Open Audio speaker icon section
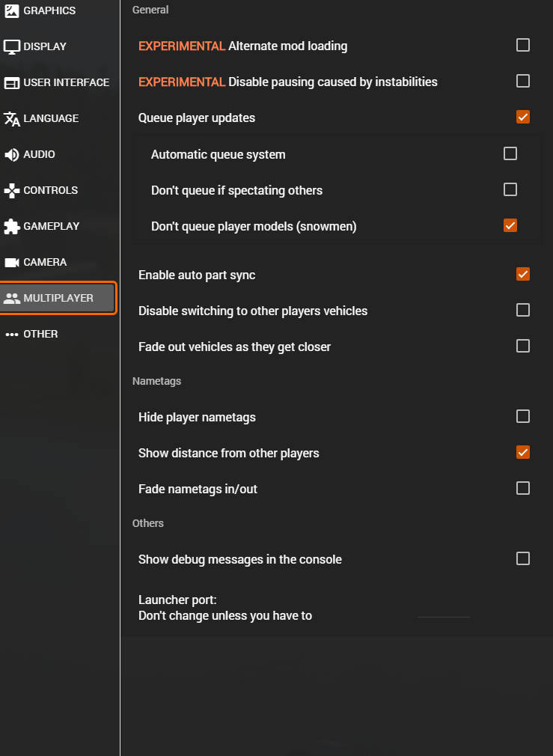Screen dimensions: 553x756 coord(11,155)
